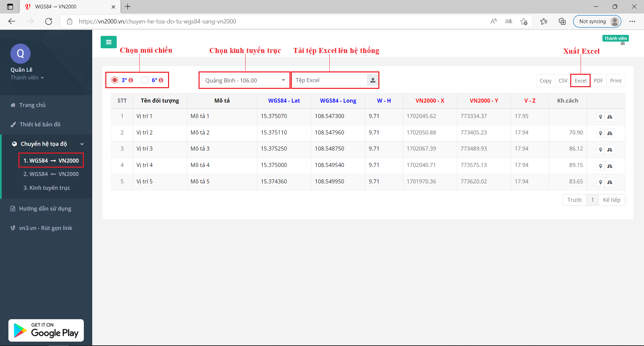
Task: Sort by VN2000 - Y column header
Action: coord(484,101)
